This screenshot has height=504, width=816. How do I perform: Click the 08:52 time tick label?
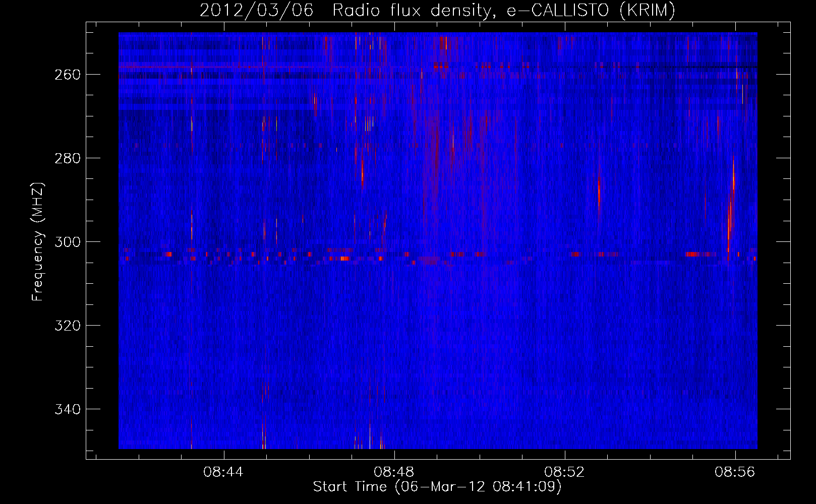click(x=564, y=472)
